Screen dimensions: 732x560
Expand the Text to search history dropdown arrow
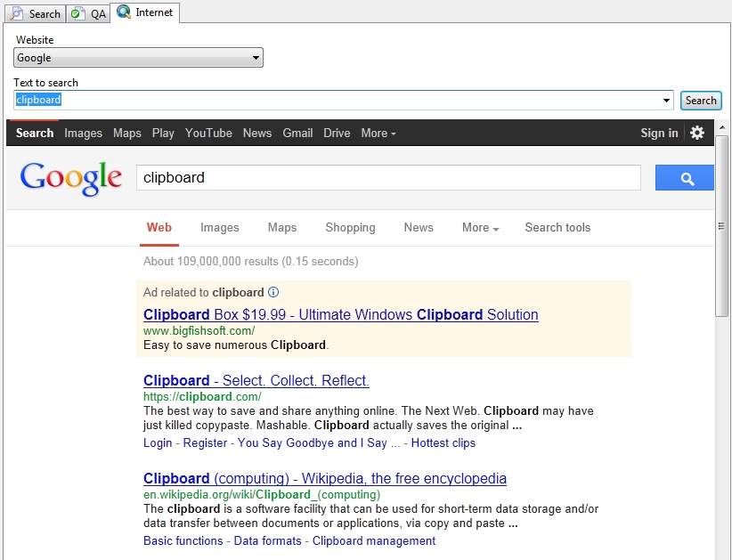(666, 101)
